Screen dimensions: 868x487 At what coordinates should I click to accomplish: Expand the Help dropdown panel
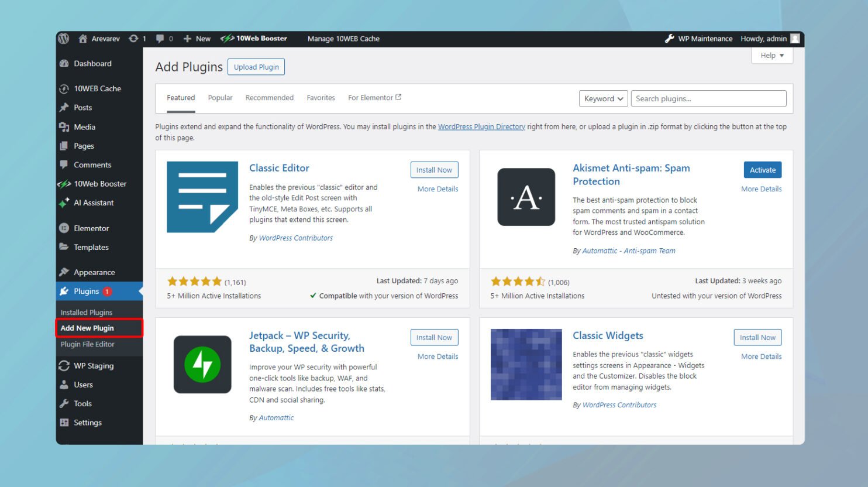(771, 55)
